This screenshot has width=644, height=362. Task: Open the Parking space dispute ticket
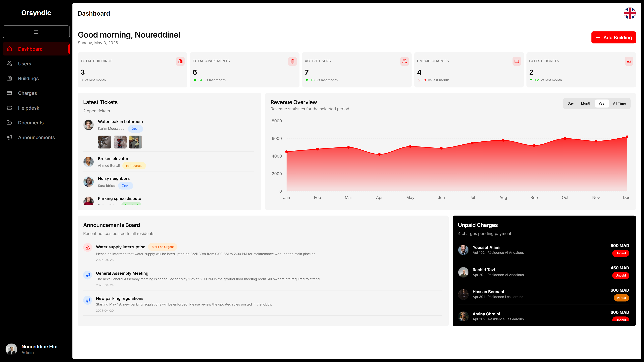point(120,199)
